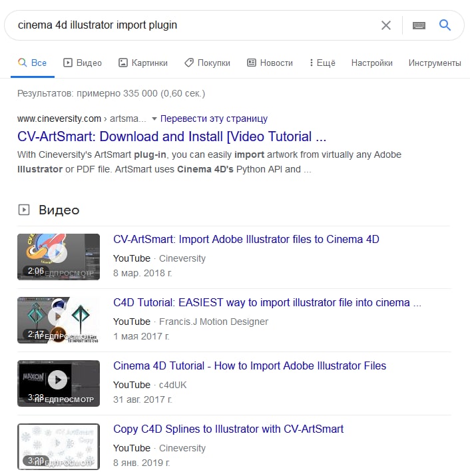Open CV-ArtSmart Import Adobe Illustrator files video link
Image resolution: width=470 pixels, height=476 pixels.
pos(246,239)
